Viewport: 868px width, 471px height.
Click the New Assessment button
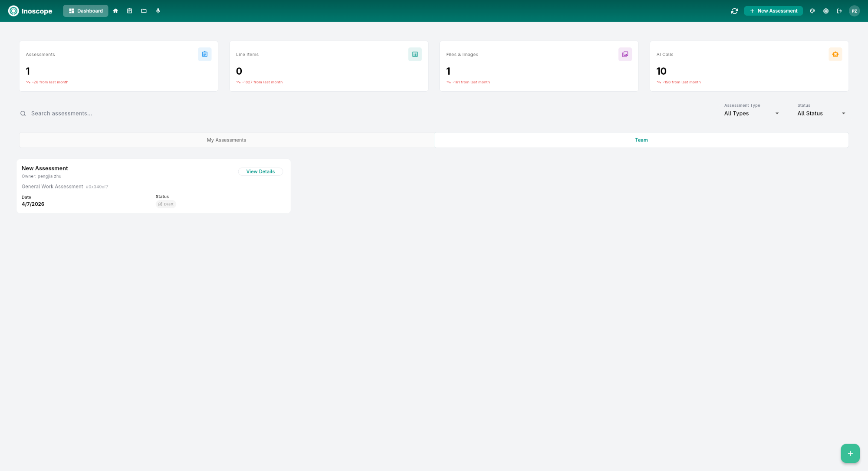tap(773, 10)
